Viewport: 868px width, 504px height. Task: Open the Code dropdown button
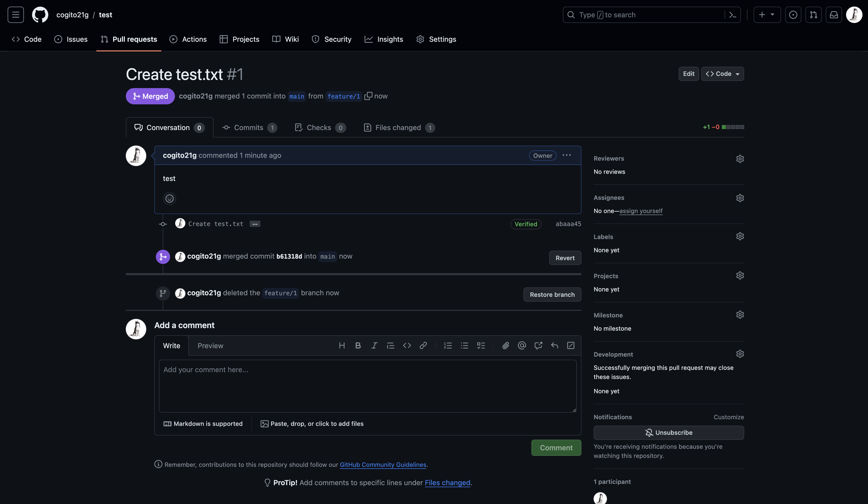point(722,74)
